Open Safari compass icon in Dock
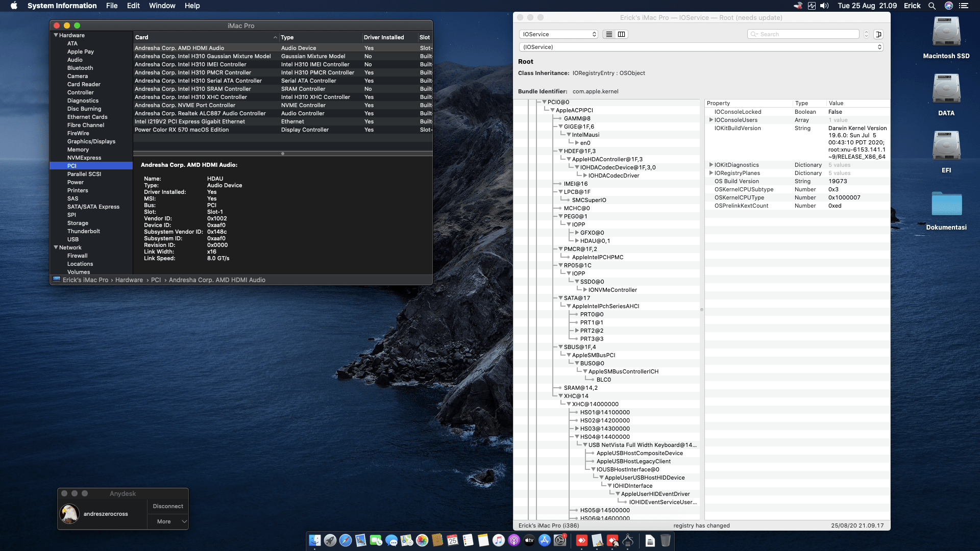 [346, 540]
